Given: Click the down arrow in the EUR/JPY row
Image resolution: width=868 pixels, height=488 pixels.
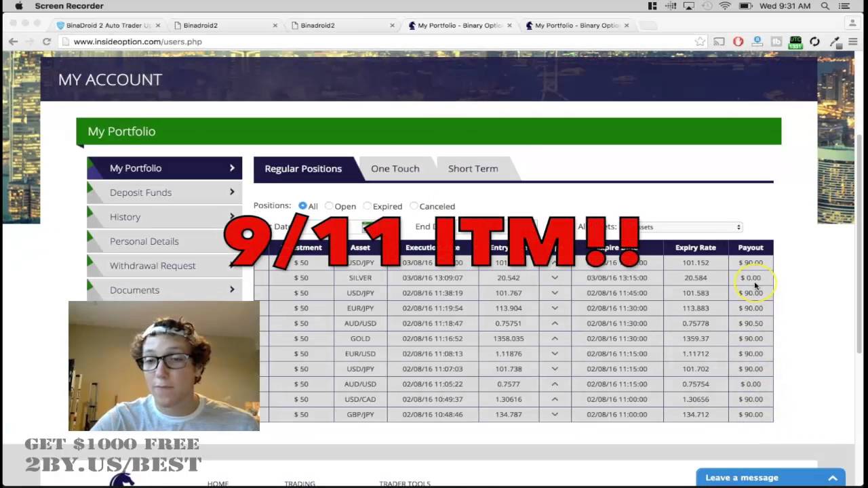Looking at the screenshot, I should tap(555, 308).
